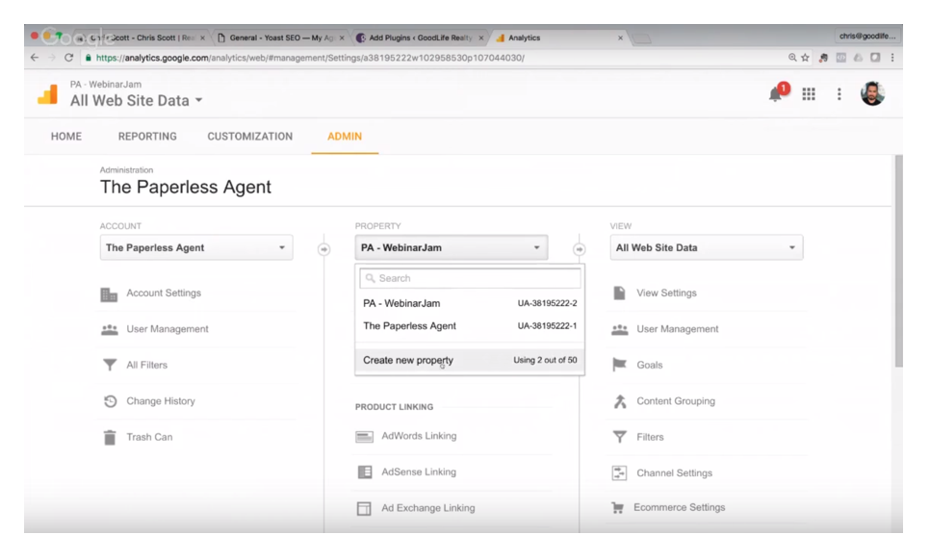Open AdWords Linking link
This screenshot has width=930, height=560.
(419, 436)
